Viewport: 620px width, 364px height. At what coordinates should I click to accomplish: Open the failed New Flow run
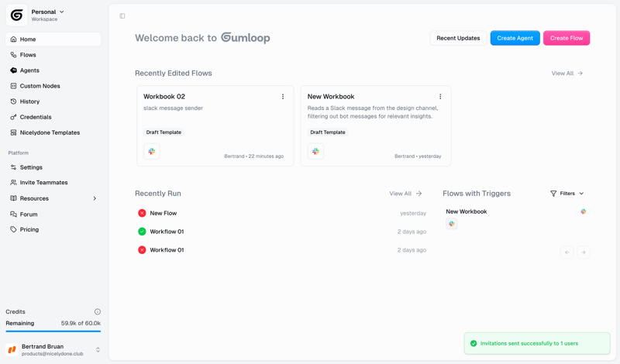pos(281,213)
